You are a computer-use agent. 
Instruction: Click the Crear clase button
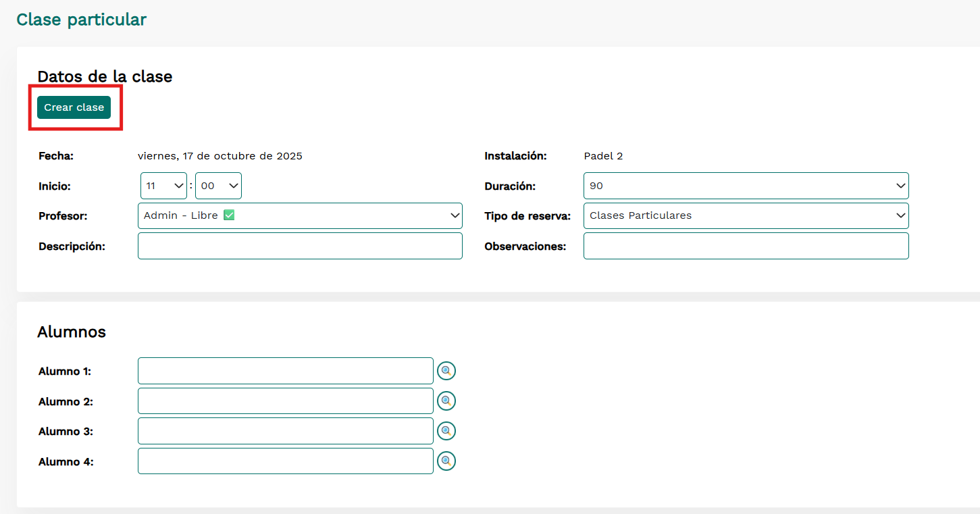[74, 107]
